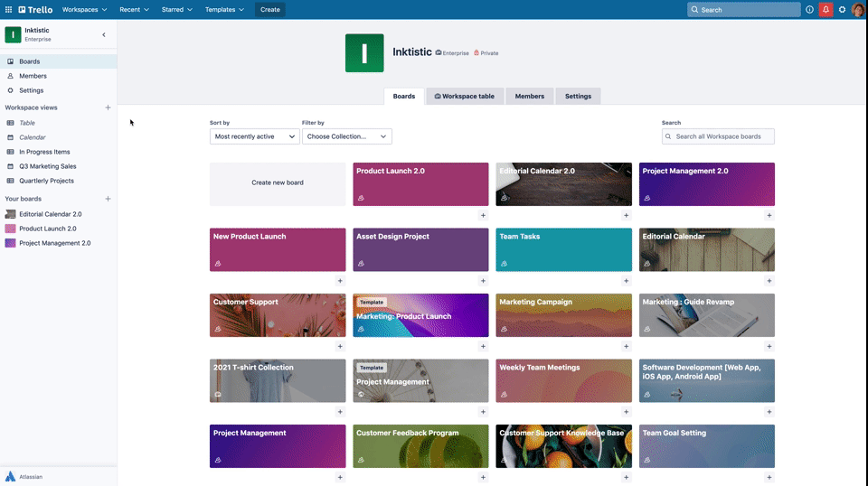
Task: Open the Table workspace view
Action: pos(58,123)
